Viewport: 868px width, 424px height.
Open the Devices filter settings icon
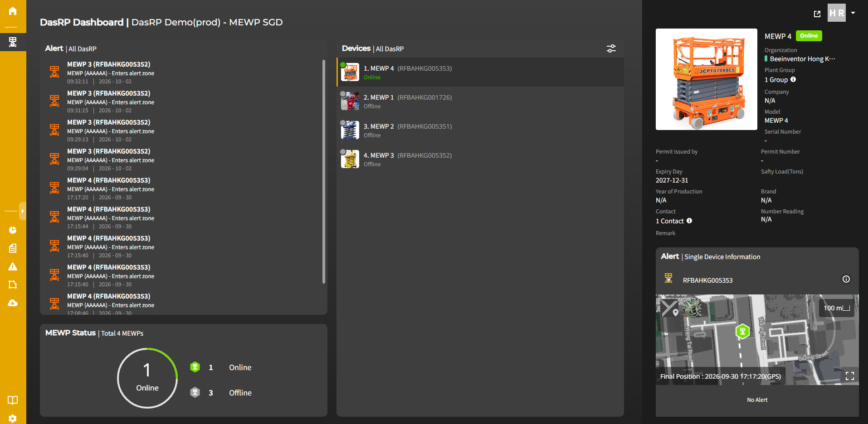[x=611, y=48]
